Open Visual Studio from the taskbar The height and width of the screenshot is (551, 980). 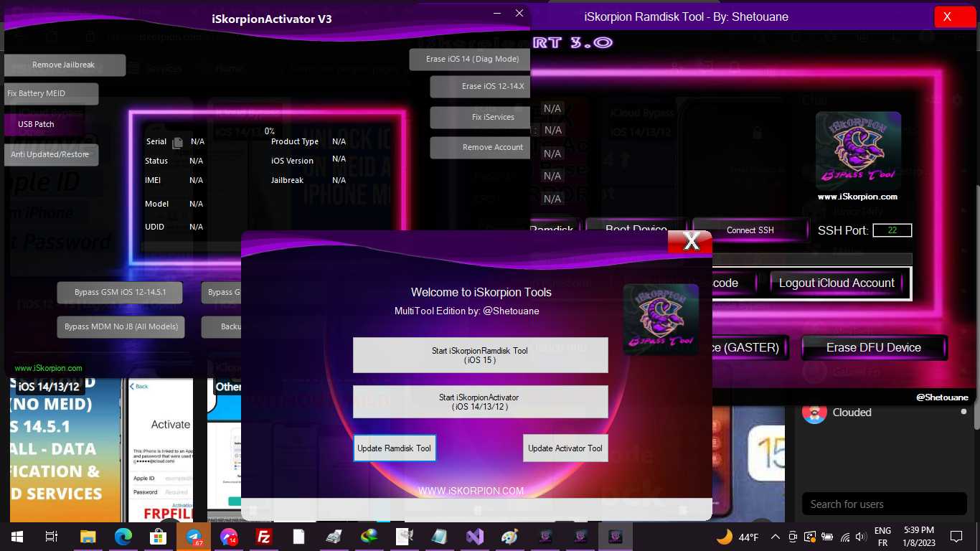475,537
